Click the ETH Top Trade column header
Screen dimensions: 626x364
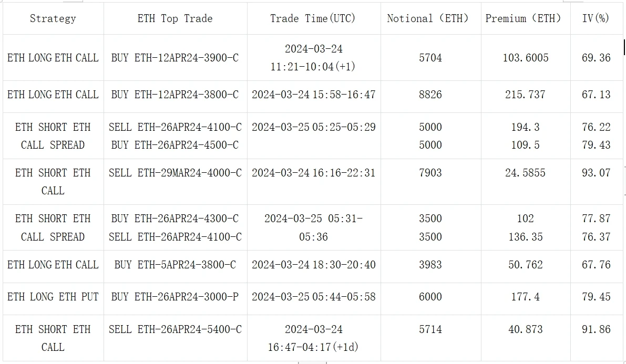click(175, 19)
